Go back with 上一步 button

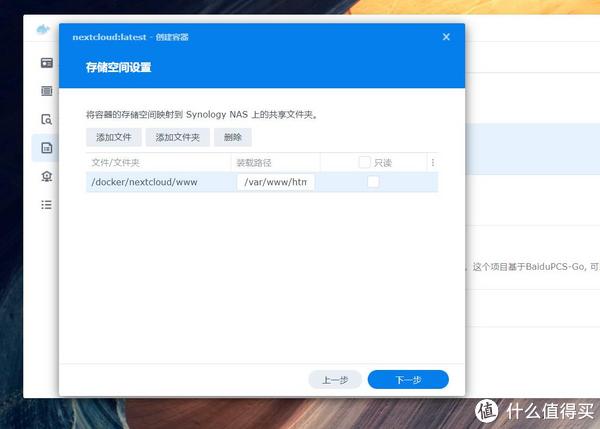click(x=335, y=380)
